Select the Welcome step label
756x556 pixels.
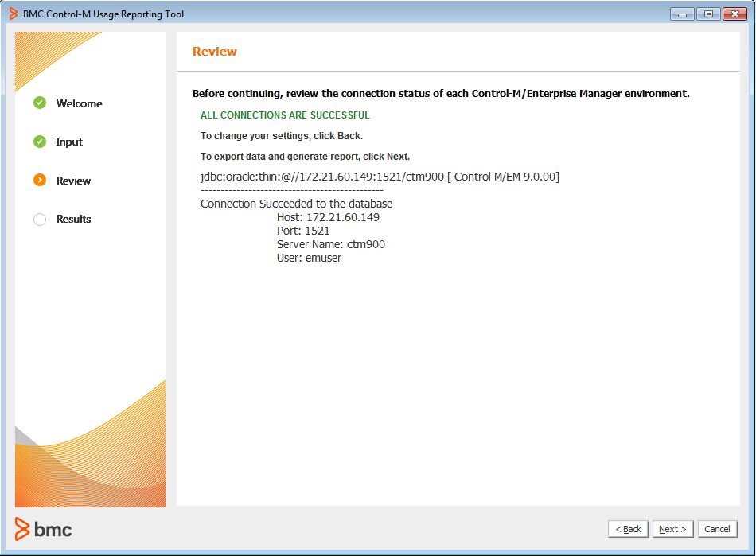[x=79, y=103]
